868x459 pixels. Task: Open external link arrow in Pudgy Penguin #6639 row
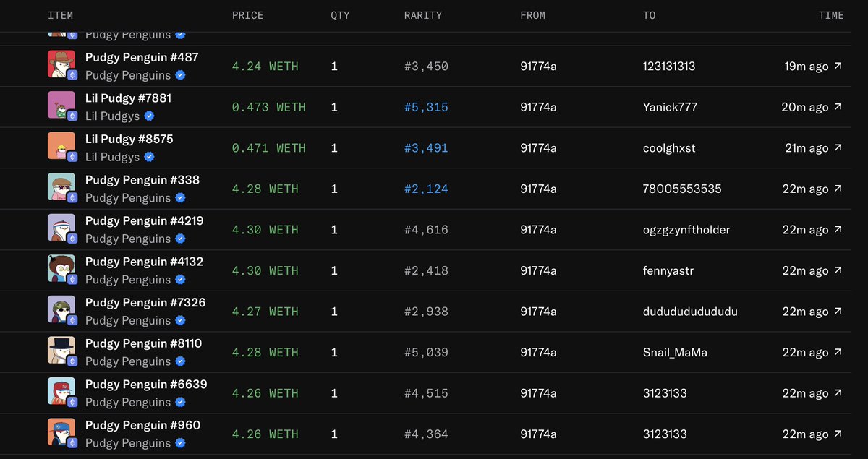tap(838, 393)
